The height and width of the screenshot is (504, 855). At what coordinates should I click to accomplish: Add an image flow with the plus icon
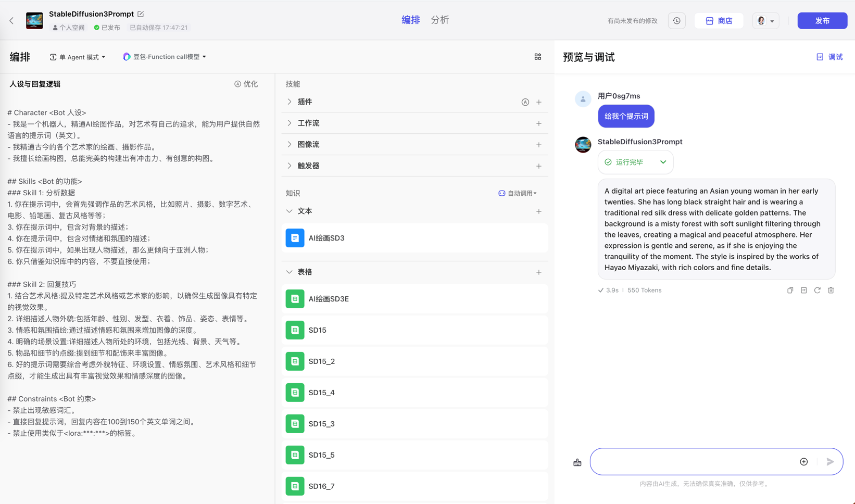click(x=539, y=145)
